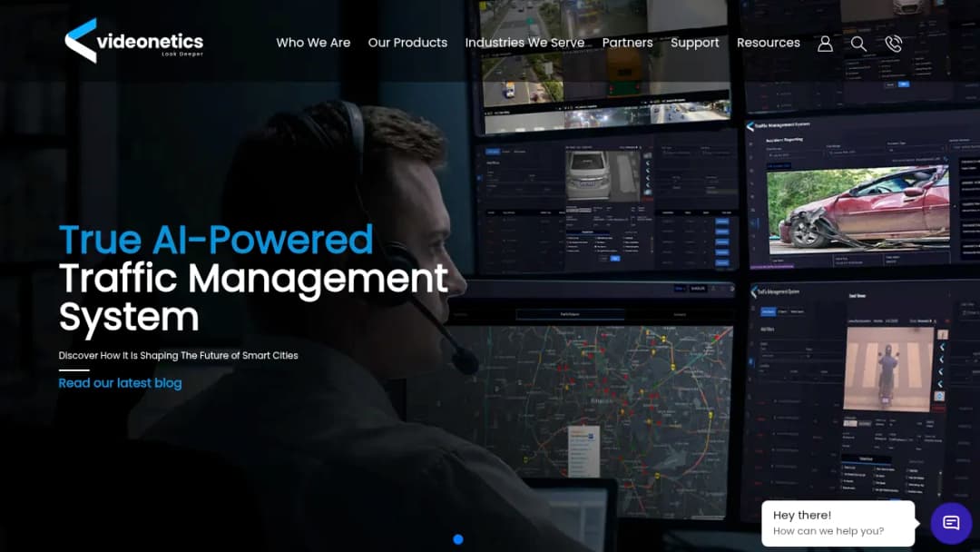The image size is (980, 552).
Task: Open the Our Products menu
Action: pyautogui.click(x=407, y=43)
